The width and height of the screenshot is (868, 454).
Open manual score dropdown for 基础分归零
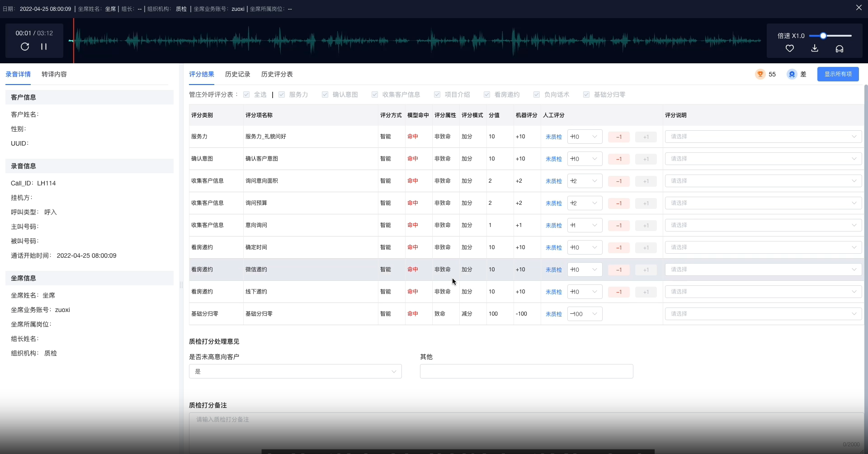coord(585,314)
